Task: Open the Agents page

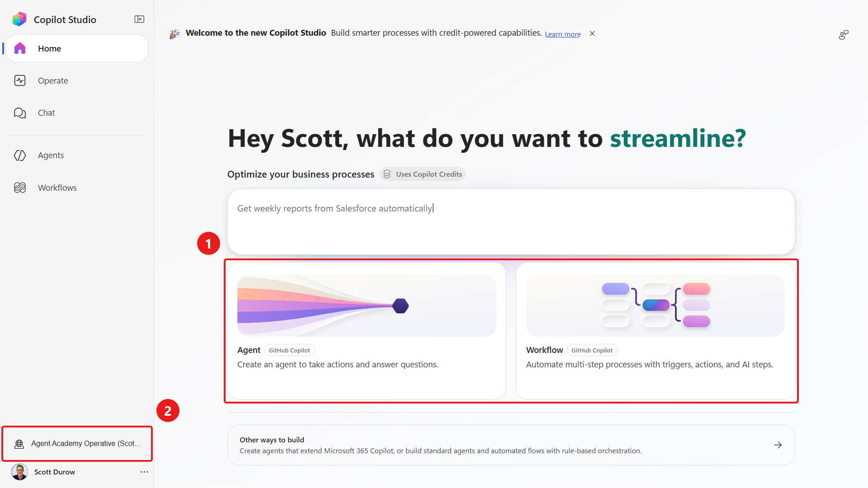Action: (77, 155)
